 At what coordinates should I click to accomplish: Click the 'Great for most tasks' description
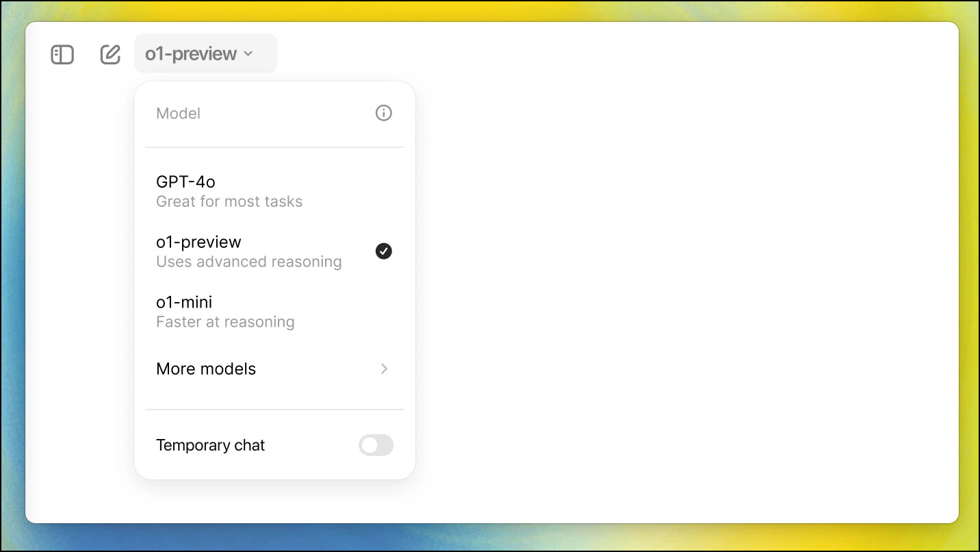(229, 202)
